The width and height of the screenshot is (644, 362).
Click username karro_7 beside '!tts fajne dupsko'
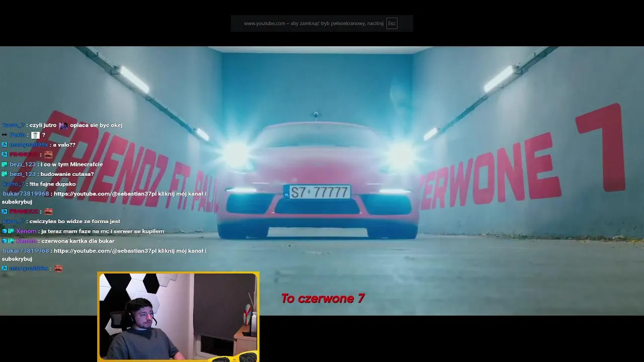pos(13,184)
